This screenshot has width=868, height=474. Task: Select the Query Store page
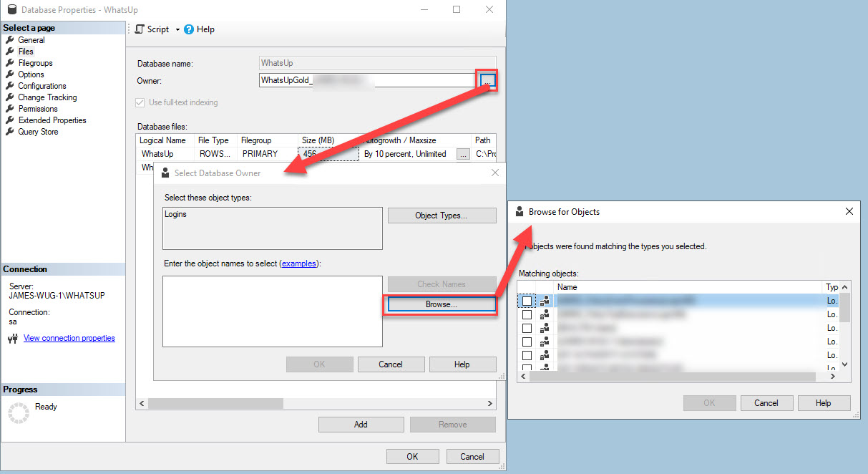tap(39, 132)
